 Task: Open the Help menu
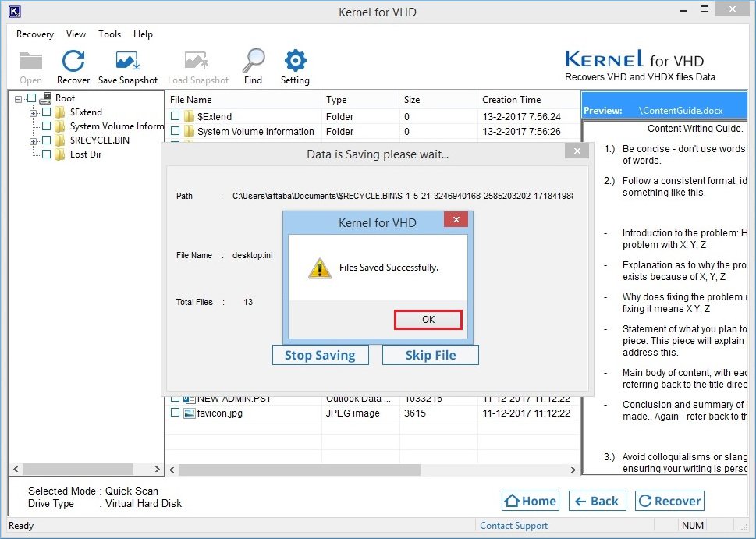(x=143, y=34)
